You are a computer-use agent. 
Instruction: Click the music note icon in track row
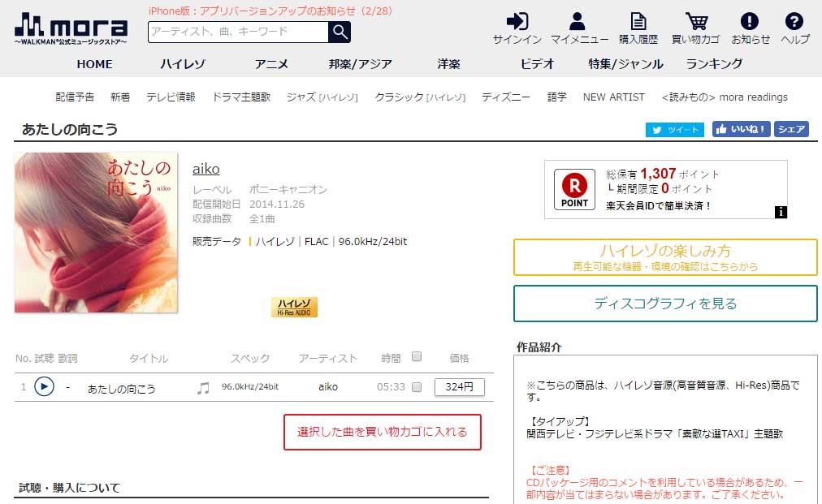tap(203, 388)
